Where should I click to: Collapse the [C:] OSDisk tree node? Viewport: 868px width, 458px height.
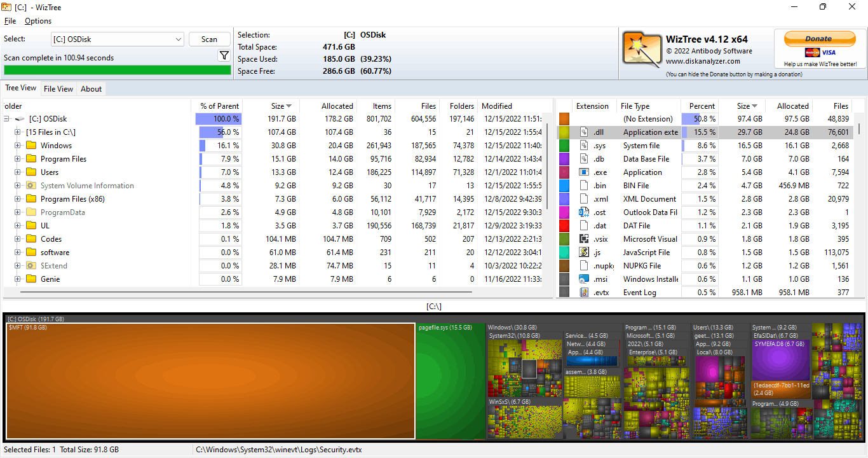pos(6,119)
